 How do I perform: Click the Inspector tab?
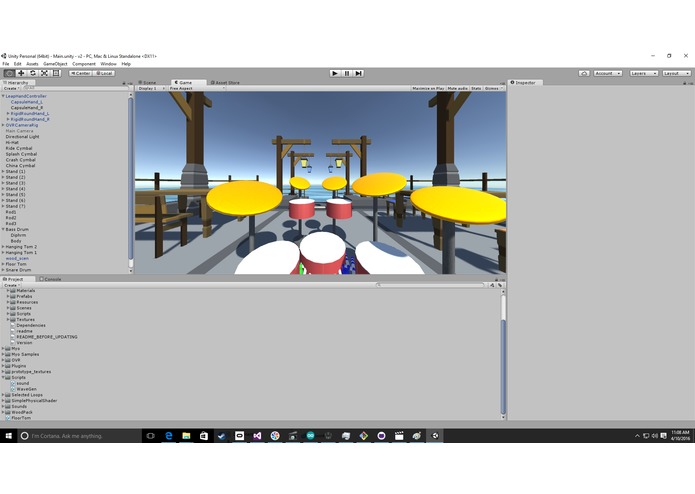coord(525,83)
